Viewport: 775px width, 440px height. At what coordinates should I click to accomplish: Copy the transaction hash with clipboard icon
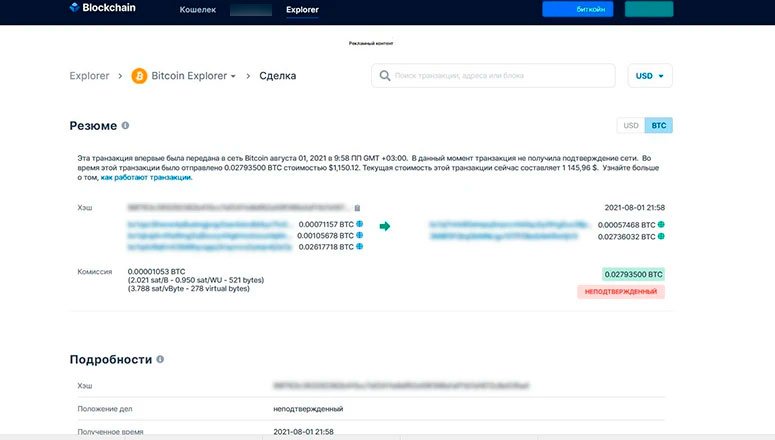[x=357, y=208]
